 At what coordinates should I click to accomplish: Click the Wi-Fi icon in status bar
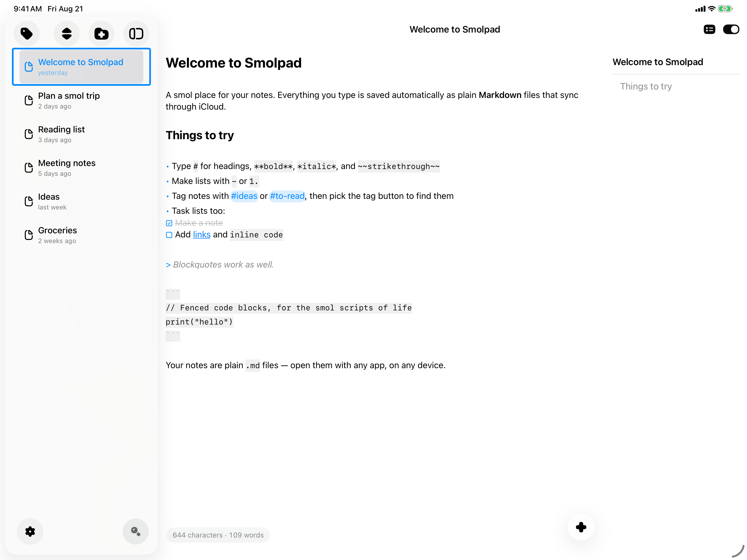click(711, 9)
